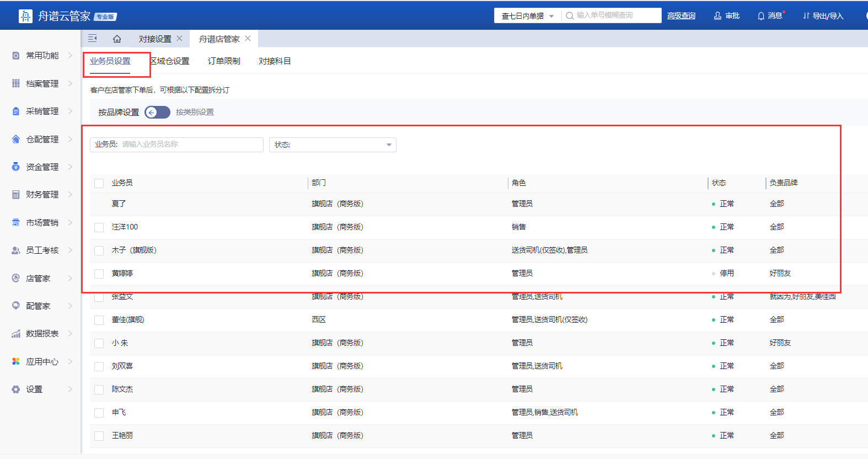Click the 业务员 name input field
Viewport: 868px width, 459px height.
(x=190, y=145)
